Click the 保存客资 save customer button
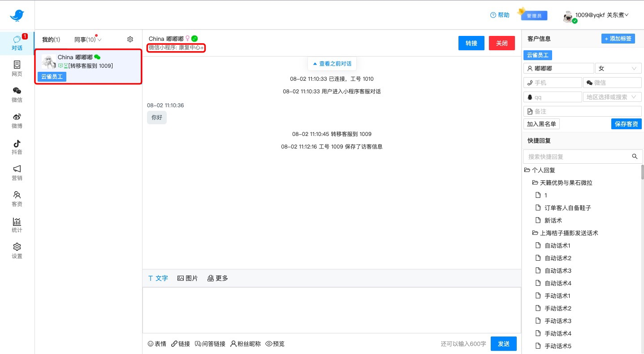 click(x=626, y=124)
